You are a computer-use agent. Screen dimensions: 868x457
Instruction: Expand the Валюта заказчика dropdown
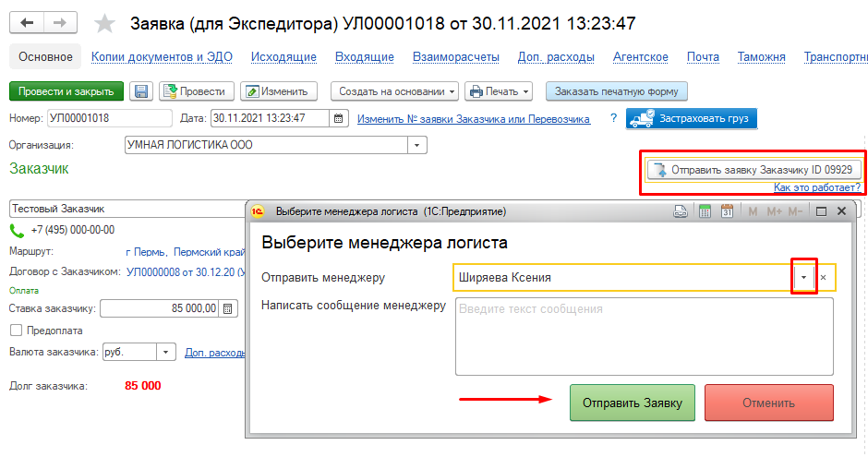coord(165,352)
